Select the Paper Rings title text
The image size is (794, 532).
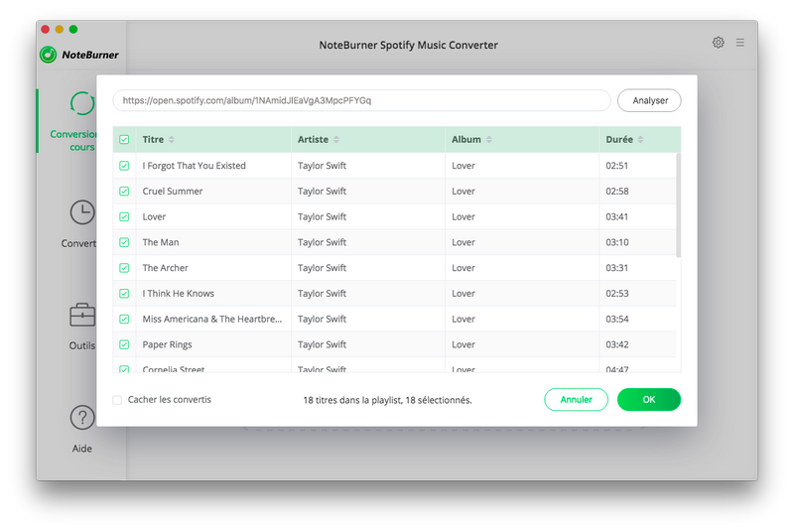[x=167, y=344]
